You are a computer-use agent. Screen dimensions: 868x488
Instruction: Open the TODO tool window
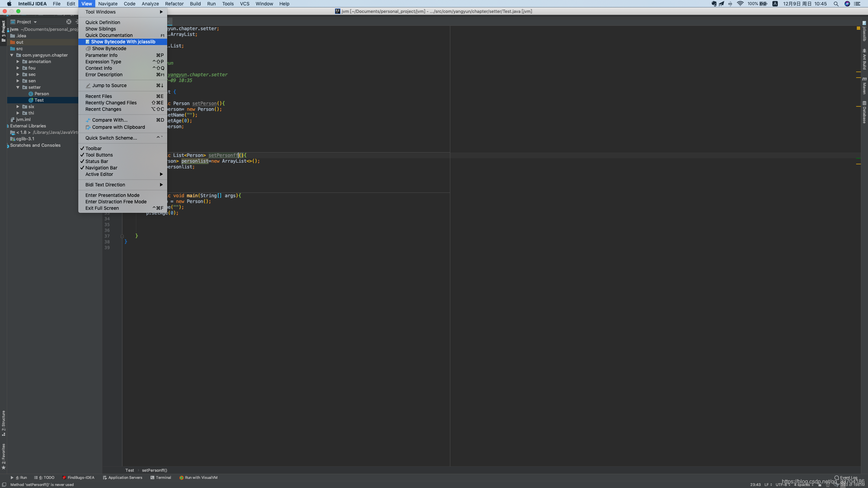pos(44,477)
